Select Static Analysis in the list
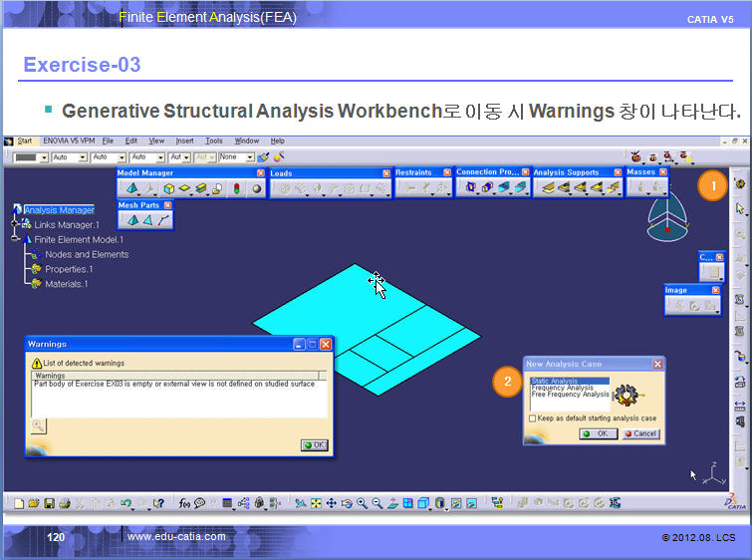This screenshot has width=752, height=560. (570, 381)
